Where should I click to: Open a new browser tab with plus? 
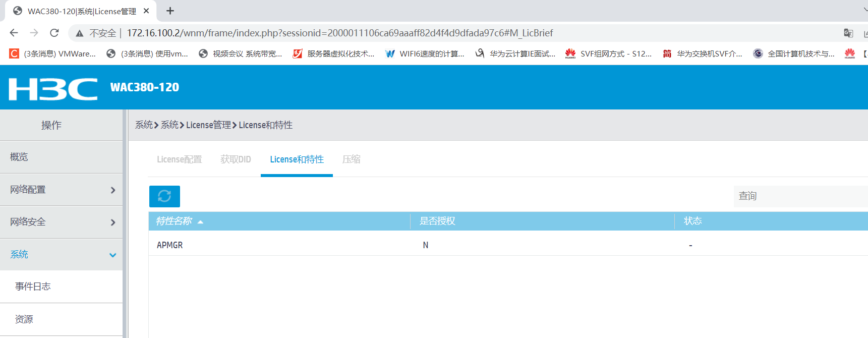(x=170, y=11)
